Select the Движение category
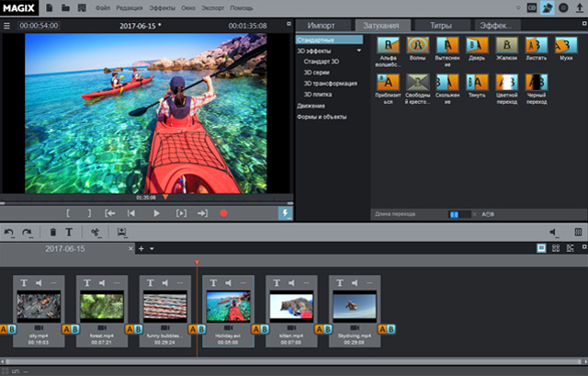588x376 pixels. point(311,106)
